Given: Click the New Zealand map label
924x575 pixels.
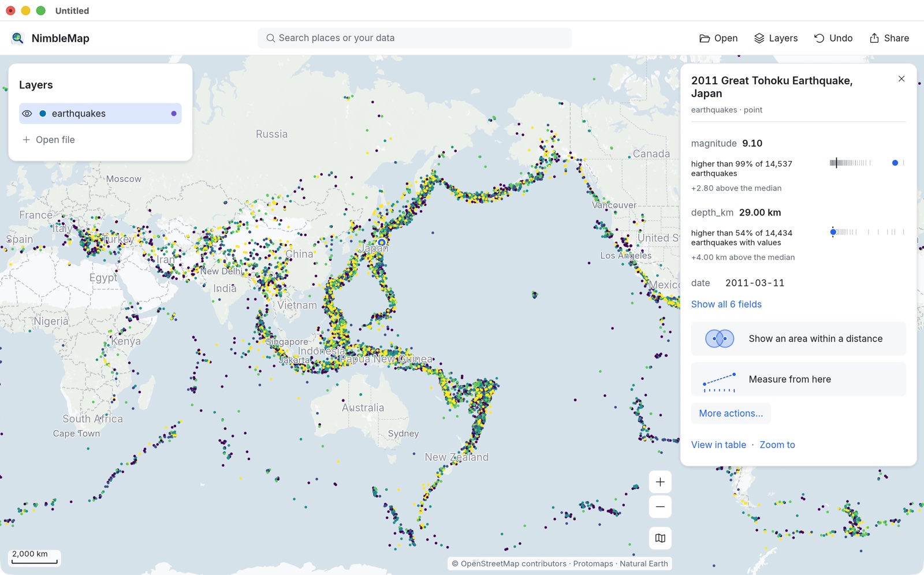Looking at the screenshot, I should pos(456,457).
